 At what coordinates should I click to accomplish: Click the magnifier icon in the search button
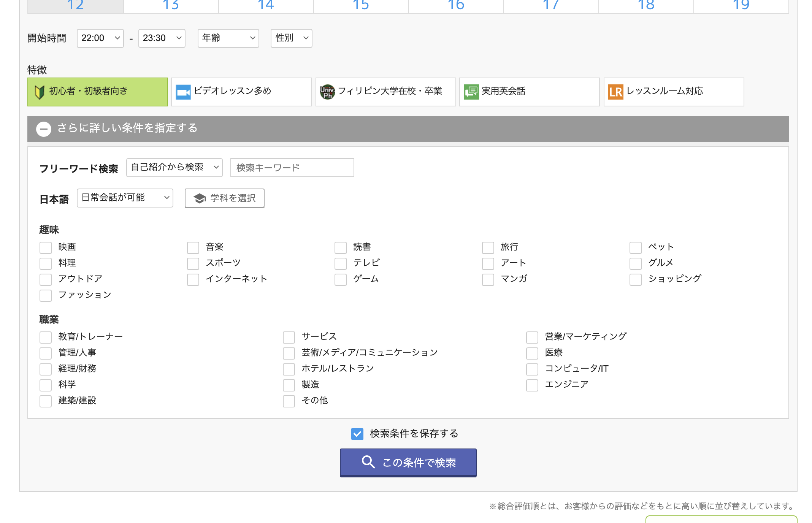point(368,462)
